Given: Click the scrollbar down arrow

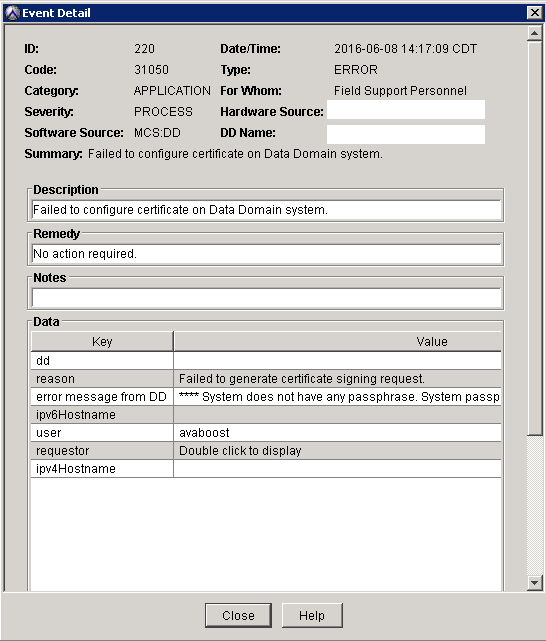Looking at the screenshot, I should (534, 583).
